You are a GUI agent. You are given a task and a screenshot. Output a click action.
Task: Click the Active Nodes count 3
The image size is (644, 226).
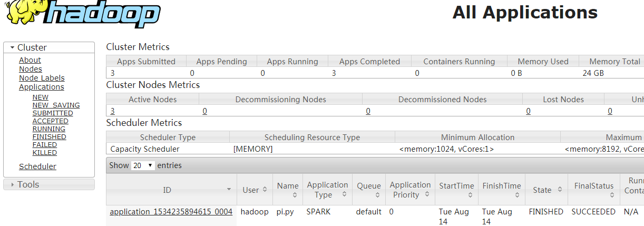pos(112,111)
